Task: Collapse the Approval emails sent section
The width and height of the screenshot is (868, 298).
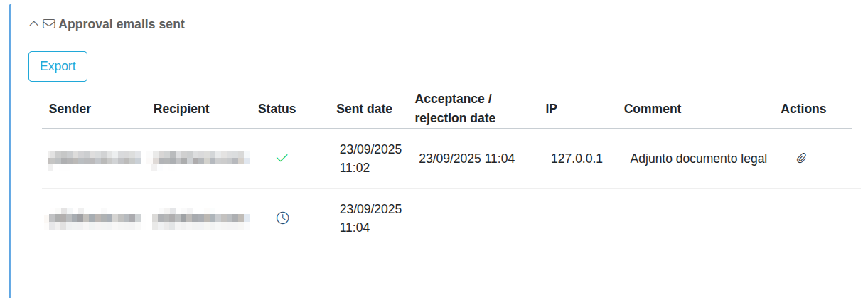Action: (x=33, y=24)
